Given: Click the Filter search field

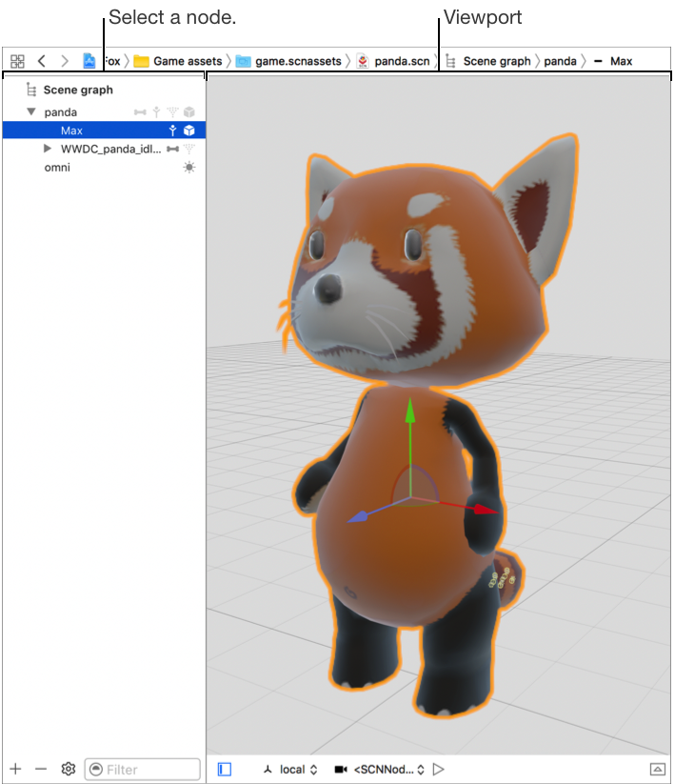Looking at the screenshot, I should pos(143,769).
